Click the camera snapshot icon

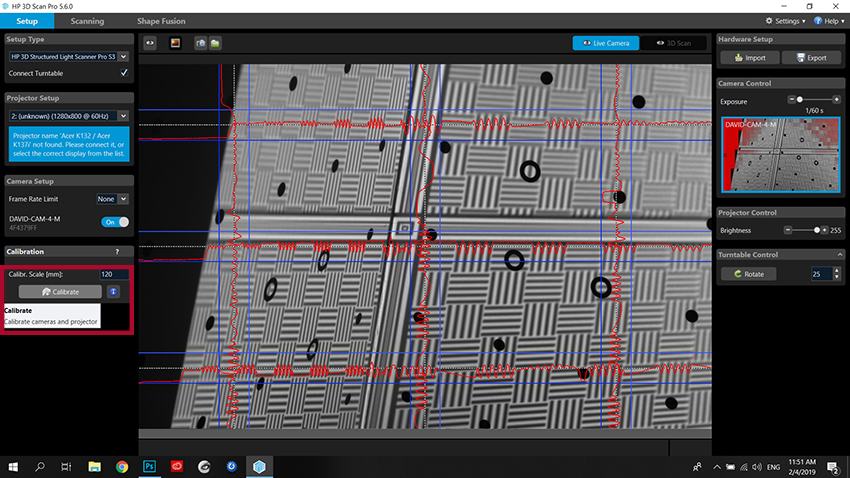click(x=201, y=43)
